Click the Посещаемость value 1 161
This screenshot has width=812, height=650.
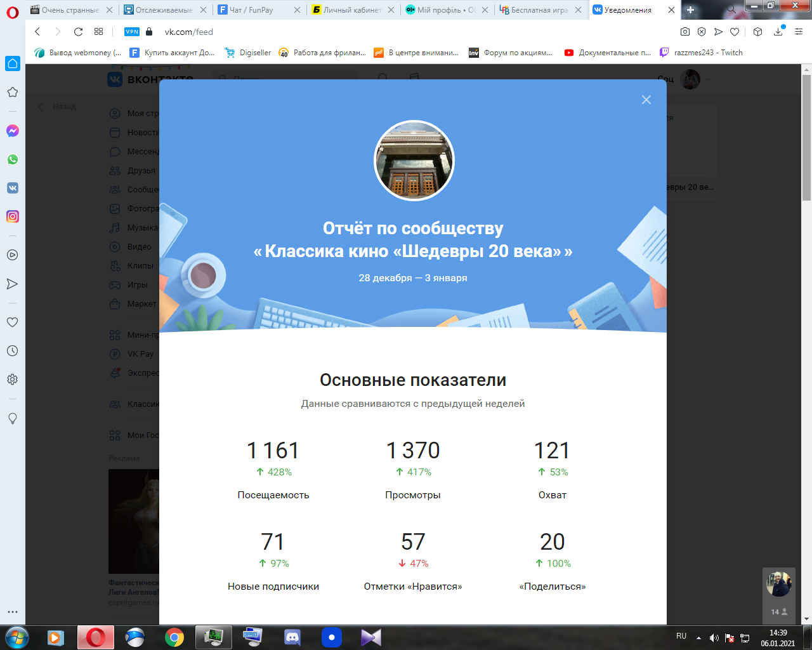click(273, 451)
